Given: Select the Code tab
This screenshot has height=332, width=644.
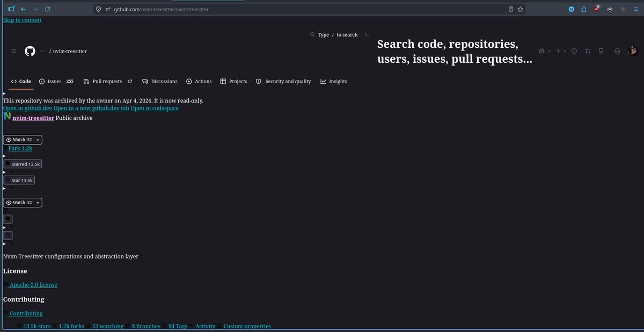Looking at the screenshot, I should [21, 81].
